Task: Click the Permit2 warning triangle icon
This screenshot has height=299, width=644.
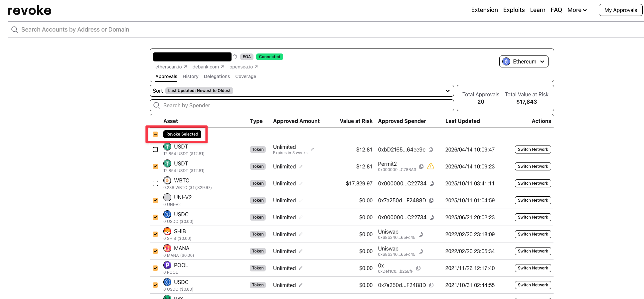Action: (430, 166)
